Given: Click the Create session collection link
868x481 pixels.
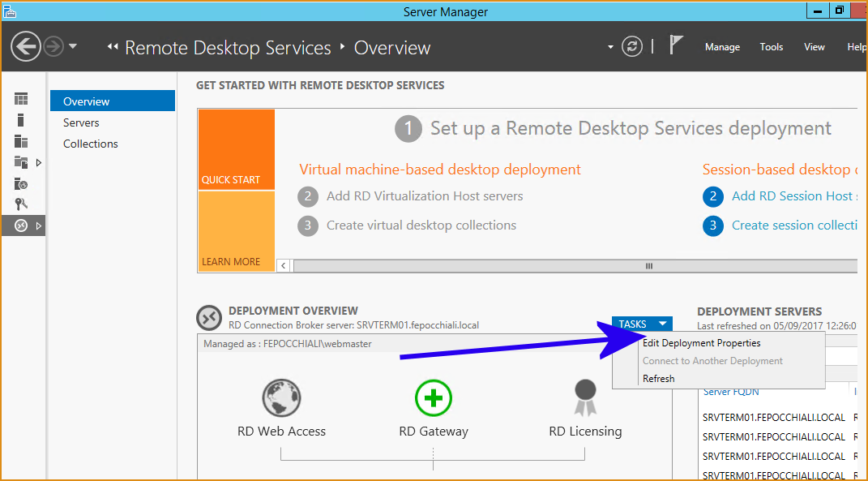Looking at the screenshot, I should click(794, 225).
